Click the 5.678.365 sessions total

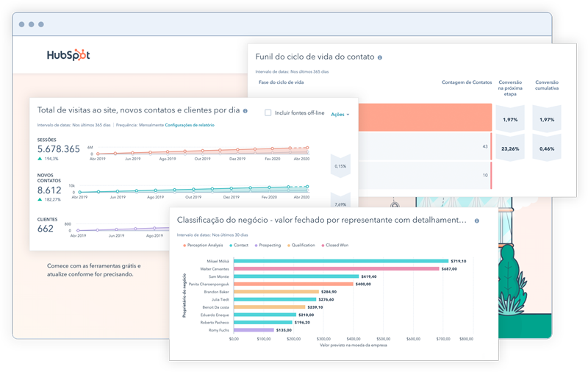pos(59,149)
